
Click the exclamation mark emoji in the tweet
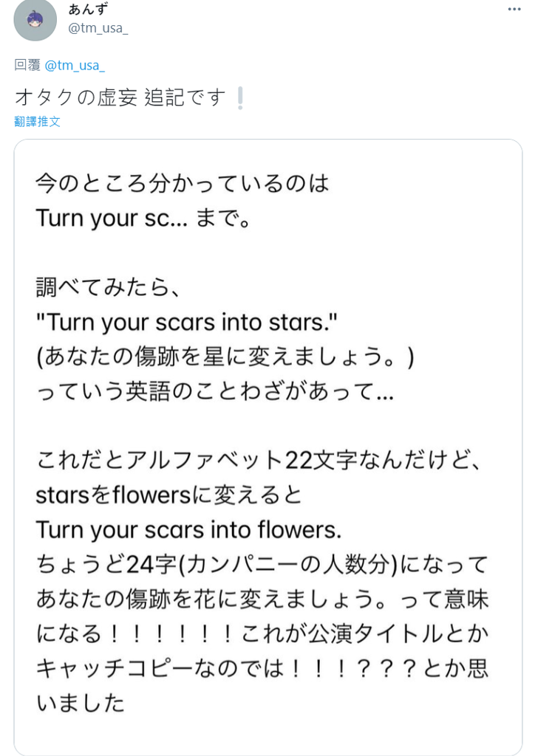(x=240, y=98)
